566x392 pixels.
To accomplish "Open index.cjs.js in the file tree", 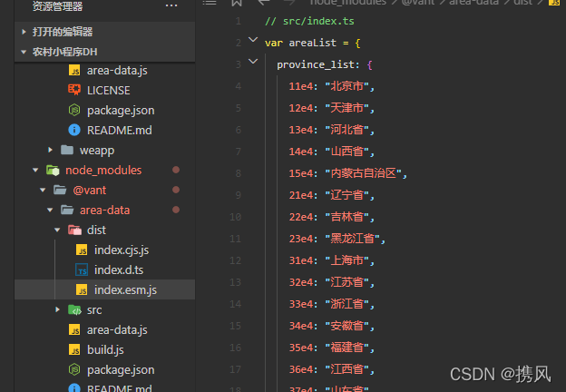I will [104, 250].
